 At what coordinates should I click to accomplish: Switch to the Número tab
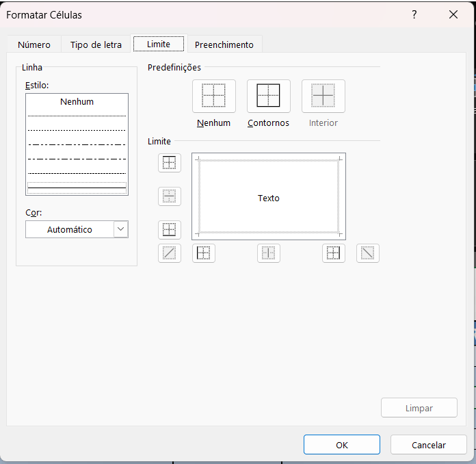(34, 44)
